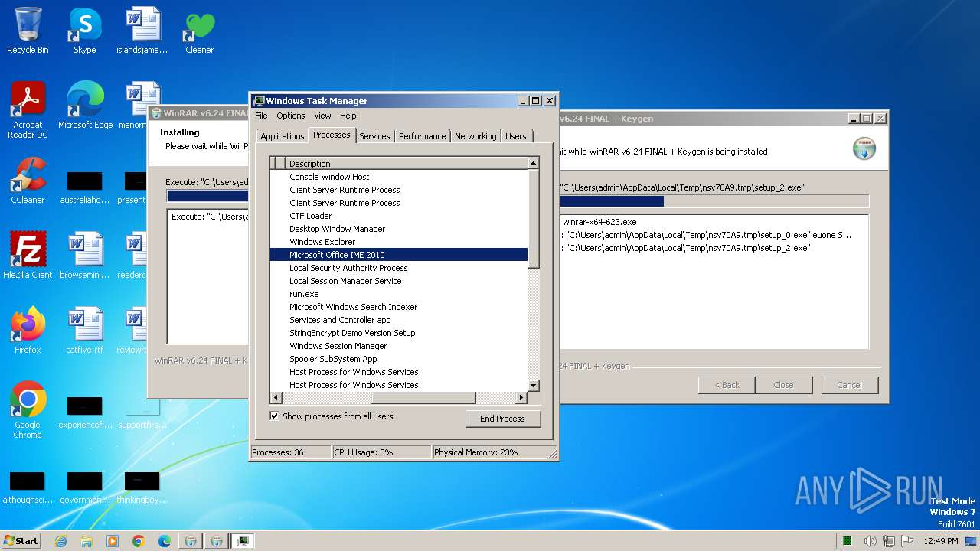
Task: Open the Microsoft Edge desktop shortcut
Action: click(x=85, y=106)
